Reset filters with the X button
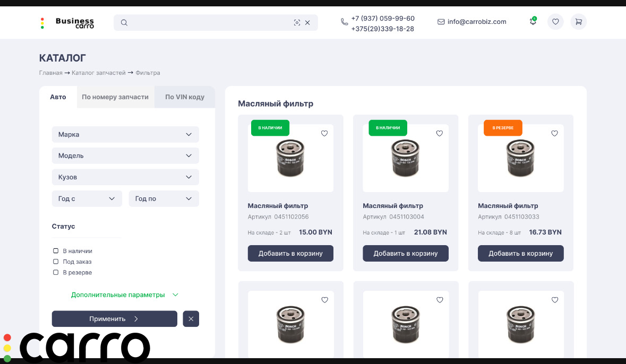626x364 pixels. (x=191, y=319)
